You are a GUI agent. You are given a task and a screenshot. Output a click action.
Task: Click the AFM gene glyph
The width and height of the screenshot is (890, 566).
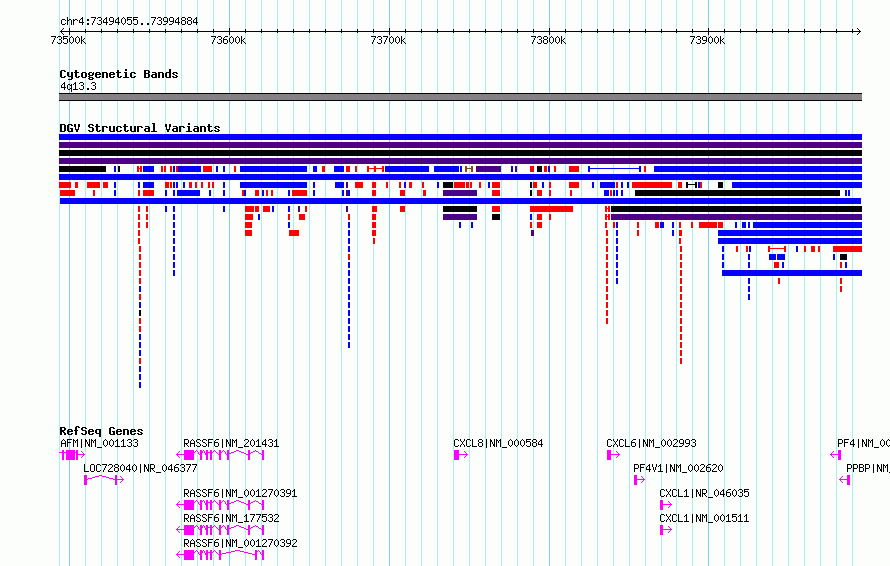[72, 455]
